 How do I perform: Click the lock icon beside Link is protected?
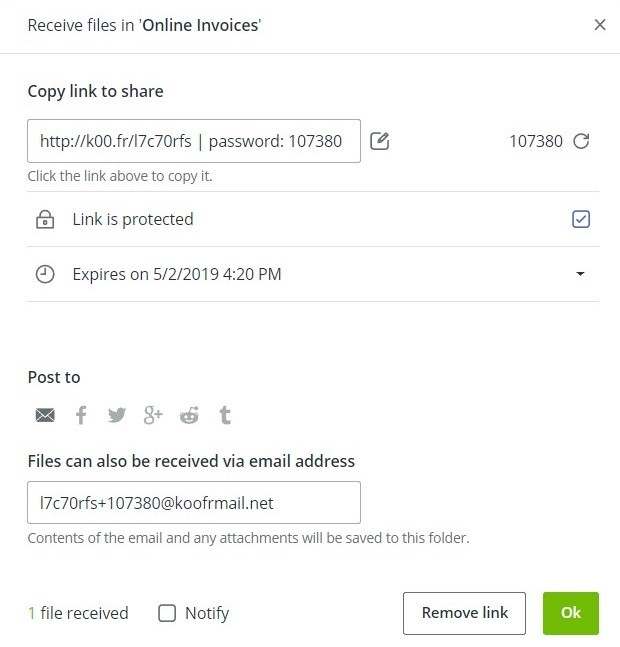[x=45, y=219]
